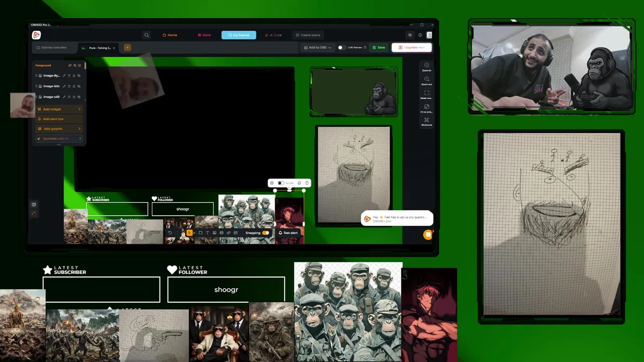Open the user profile avatar
Image resolution: width=644 pixels, height=362 pixels.
click(429, 35)
